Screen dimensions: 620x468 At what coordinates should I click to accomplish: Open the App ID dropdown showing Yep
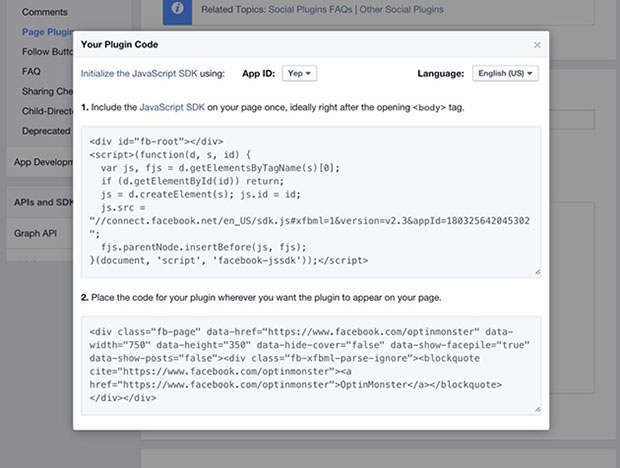[x=299, y=74]
